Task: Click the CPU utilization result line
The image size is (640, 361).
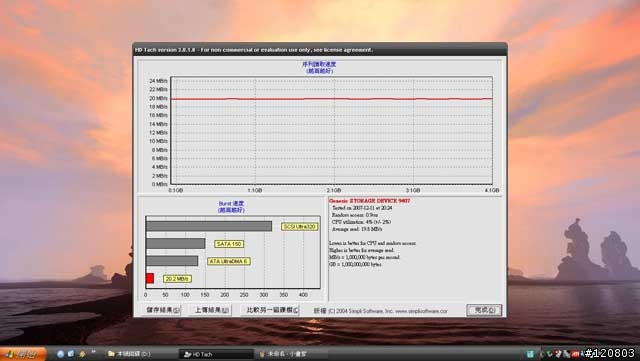Action: (361, 222)
